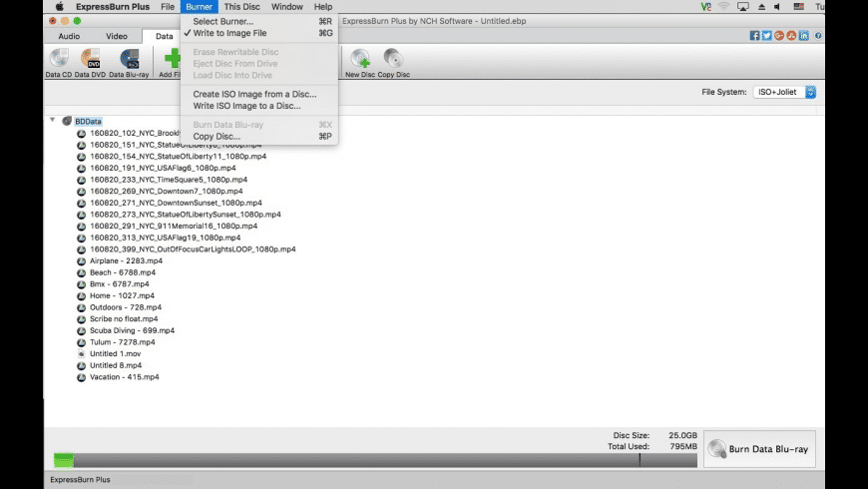Viewport: 868px width, 489px height.
Task: Click the green Add Files plus icon
Action: coord(173,59)
